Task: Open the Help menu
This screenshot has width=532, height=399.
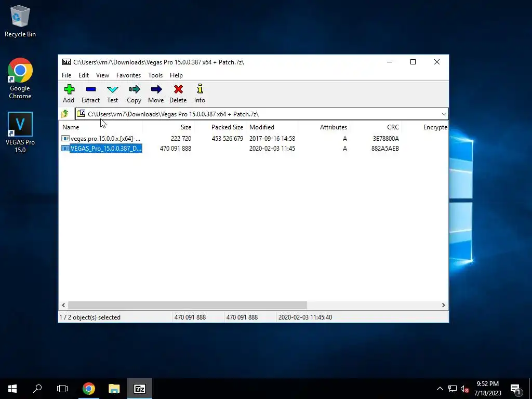Action: point(177,75)
